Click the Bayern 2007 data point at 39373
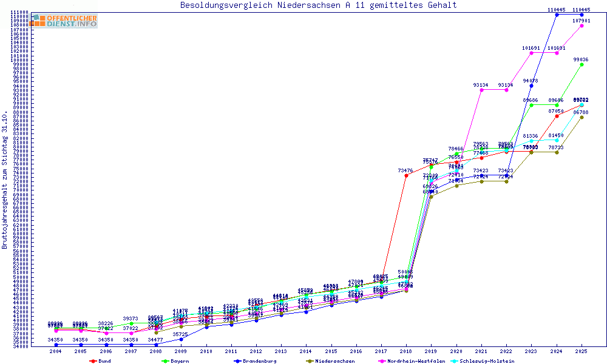The image size is (607, 364). click(131, 323)
